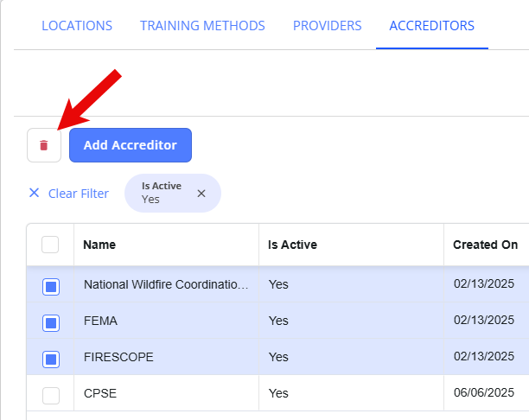
Task: Select the Accreditors tab
Action: point(432,26)
